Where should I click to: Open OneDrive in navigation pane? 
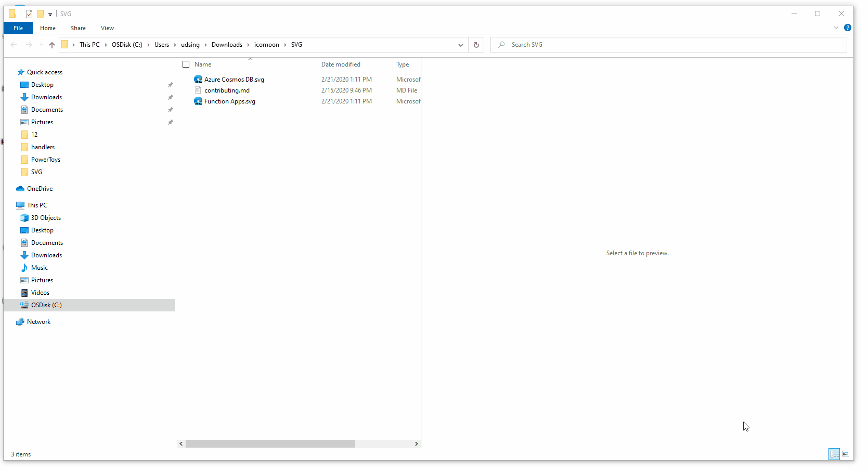click(x=40, y=189)
